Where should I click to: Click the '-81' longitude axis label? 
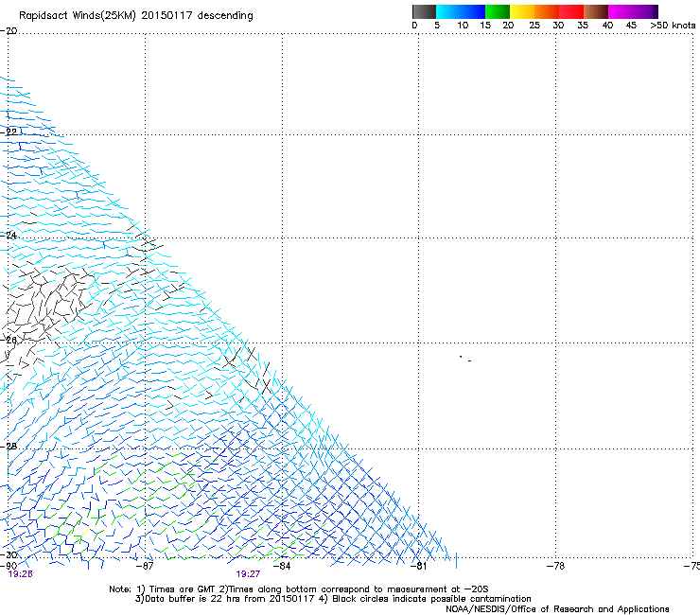pos(418,566)
